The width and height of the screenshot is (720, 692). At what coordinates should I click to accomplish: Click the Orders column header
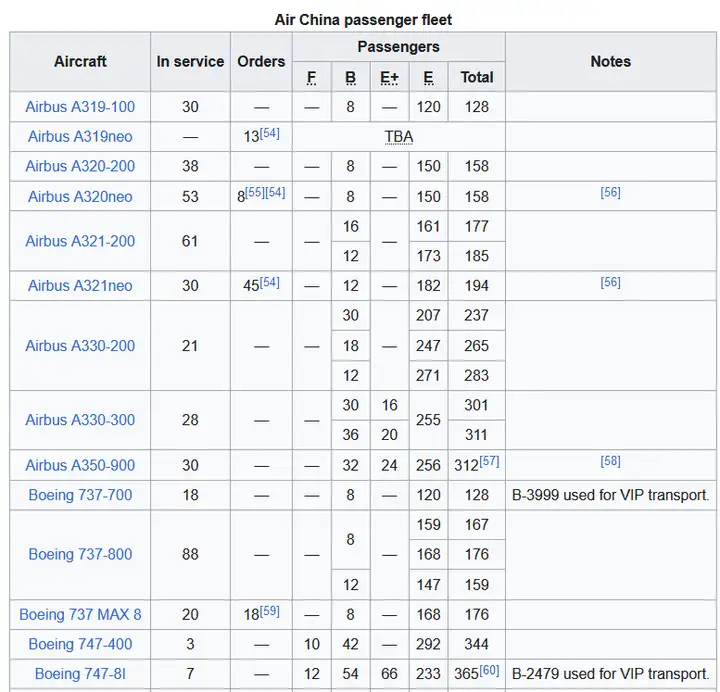pos(261,61)
